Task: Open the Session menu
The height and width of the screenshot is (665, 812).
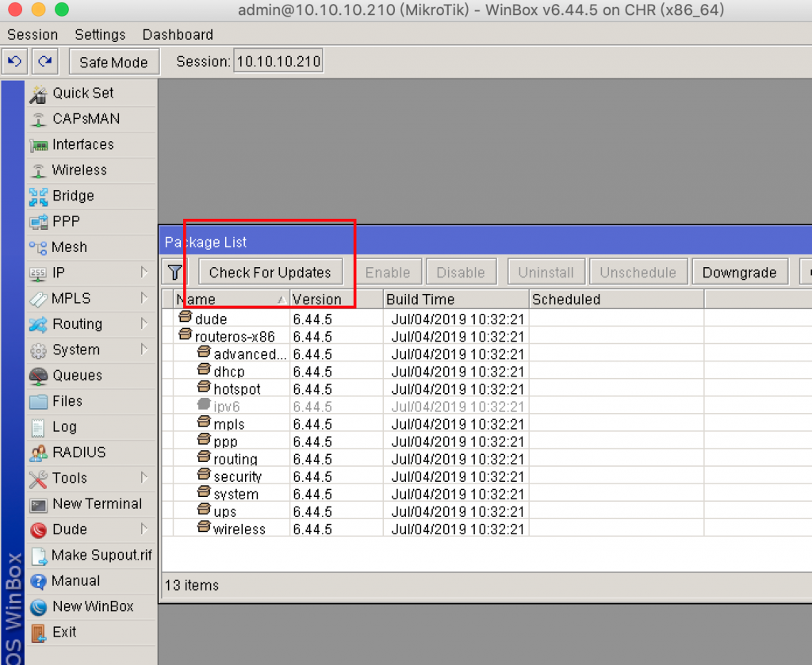Action: pyautogui.click(x=33, y=35)
